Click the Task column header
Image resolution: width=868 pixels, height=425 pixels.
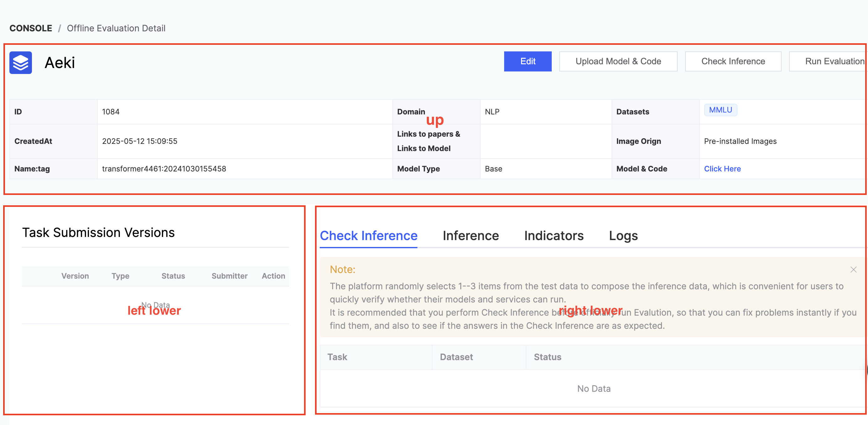pyautogui.click(x=337, y=357)
